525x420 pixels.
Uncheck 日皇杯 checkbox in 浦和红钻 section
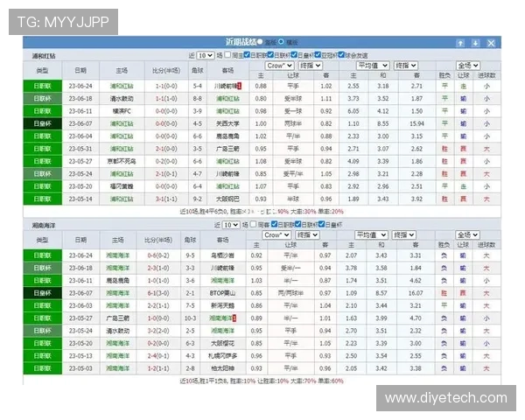[x=294, y=54]
